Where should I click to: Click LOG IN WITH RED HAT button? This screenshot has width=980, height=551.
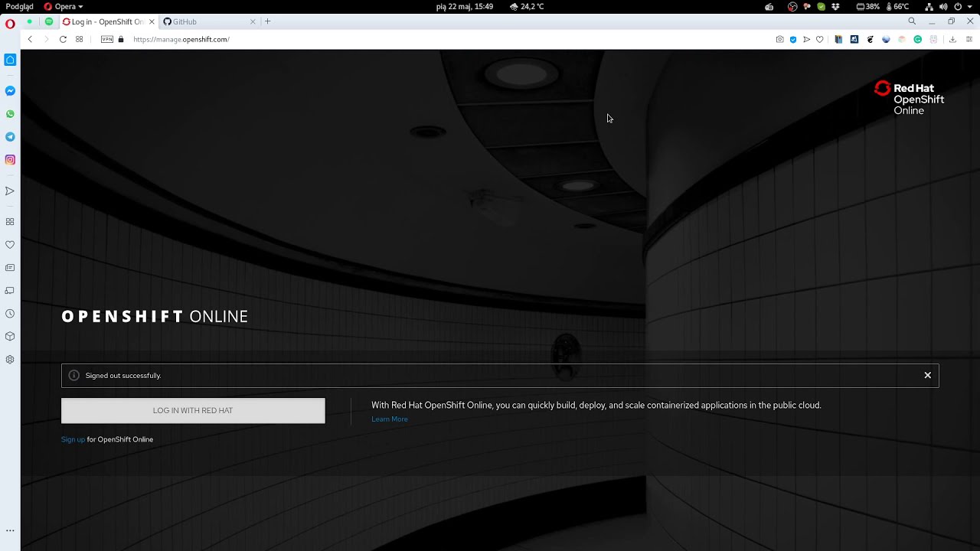[193, 410]
